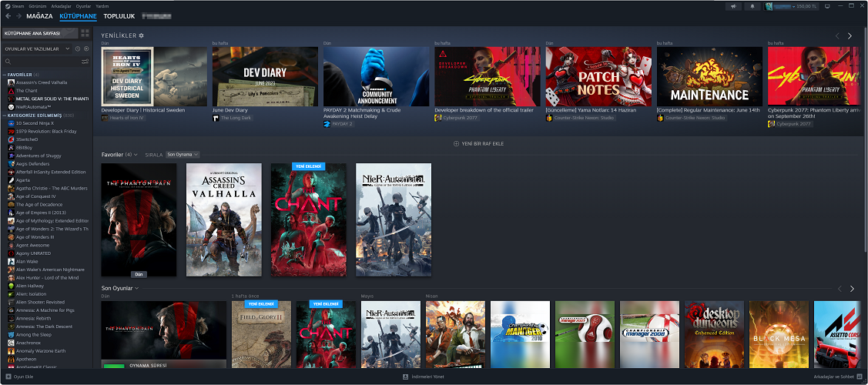Collapse the KATEGORİZE EDİLMEMİŞ category

[x=4, y=115]
